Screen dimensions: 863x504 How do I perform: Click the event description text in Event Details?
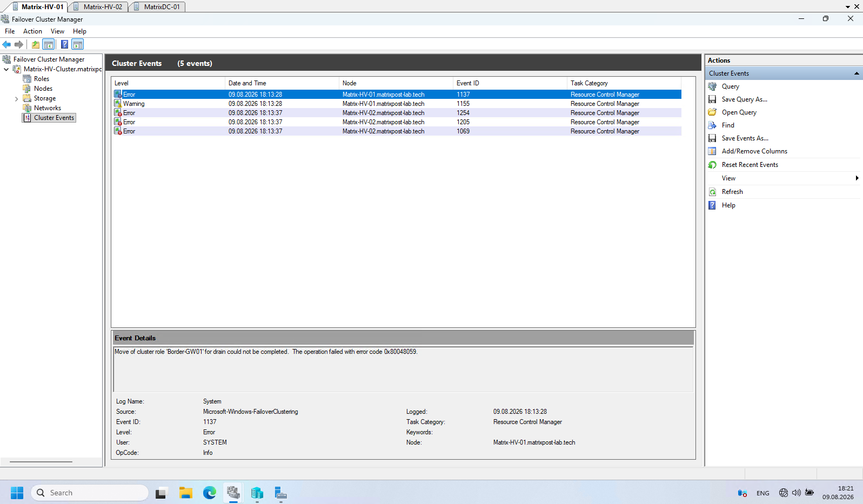tap(266, 352)
